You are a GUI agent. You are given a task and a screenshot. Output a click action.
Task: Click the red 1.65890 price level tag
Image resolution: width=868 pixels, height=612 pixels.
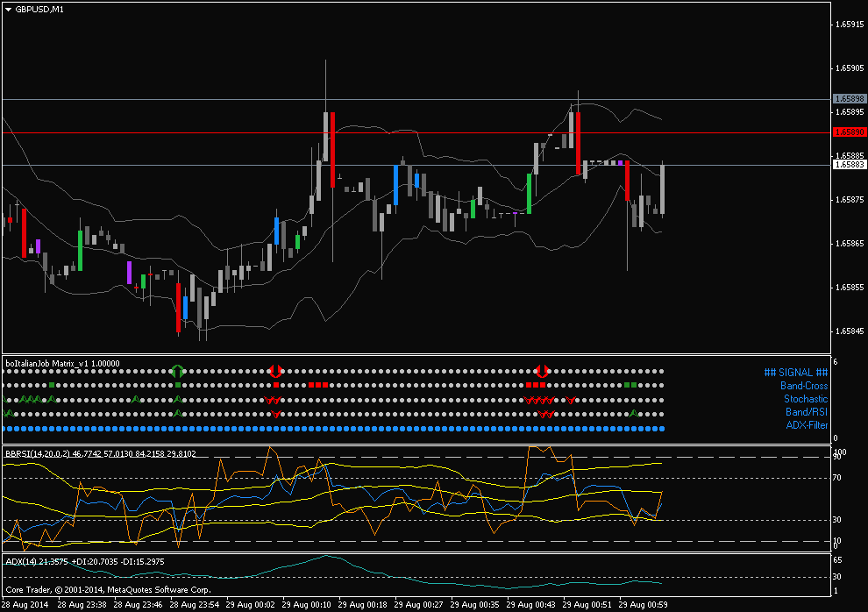click(x=850, y=132)
